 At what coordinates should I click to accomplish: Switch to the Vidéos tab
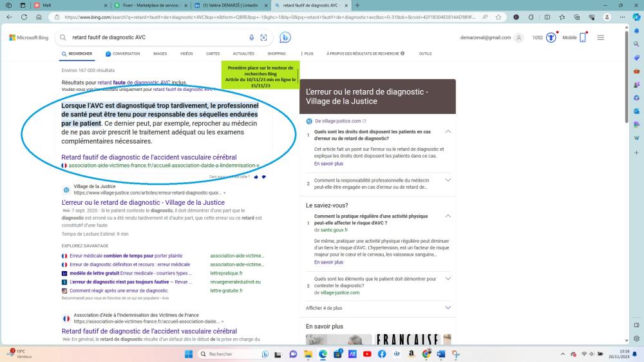coord(187,54)
